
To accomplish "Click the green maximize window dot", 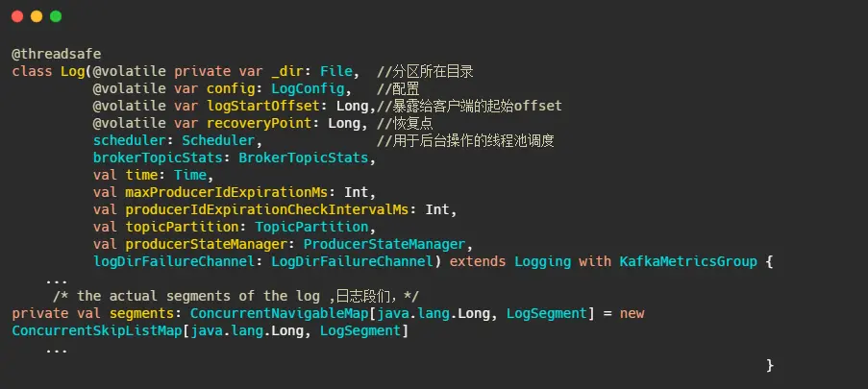I will coord(56,16).
